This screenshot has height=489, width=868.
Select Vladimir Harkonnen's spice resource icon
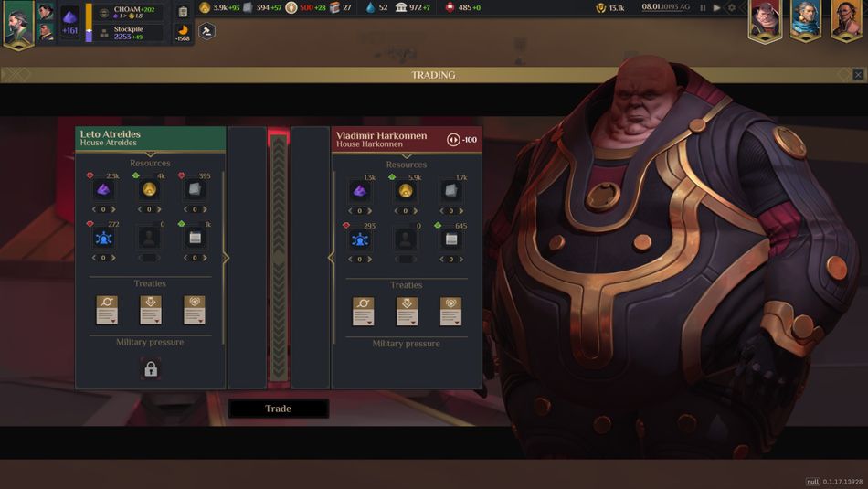pos(360,192)
